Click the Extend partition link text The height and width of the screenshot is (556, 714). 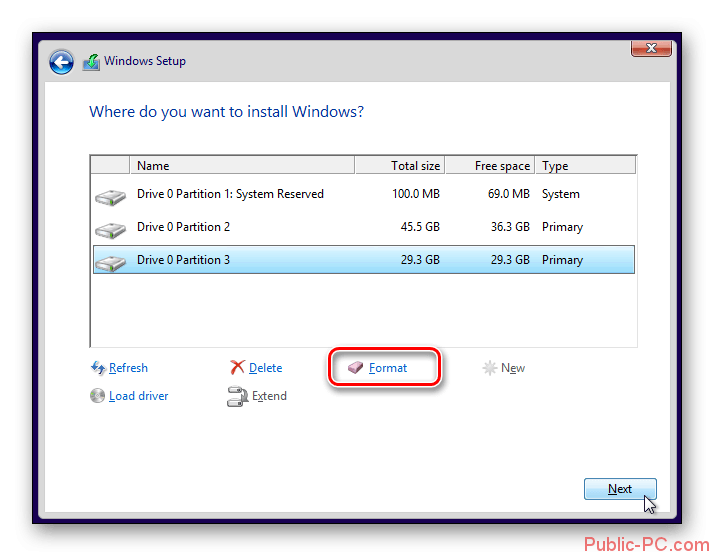click(x=269, y=396)
